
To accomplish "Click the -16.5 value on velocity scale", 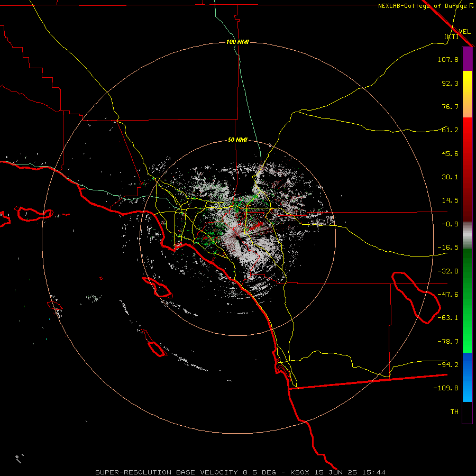I will coord(448,248).
